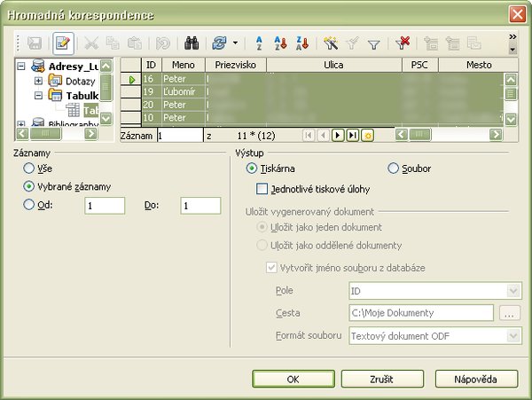
Task: Expand the Dotazy queries node
Action: (38, 81)
